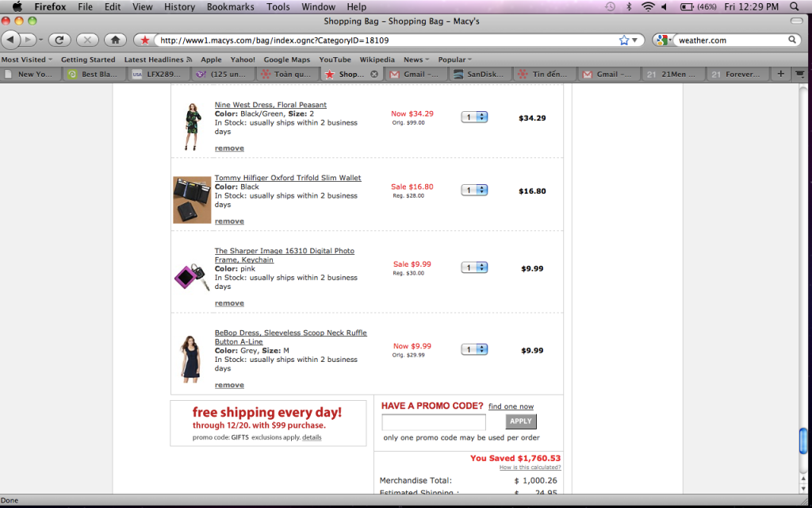Remove the Sharper Image photo frame item

[229, 303]
